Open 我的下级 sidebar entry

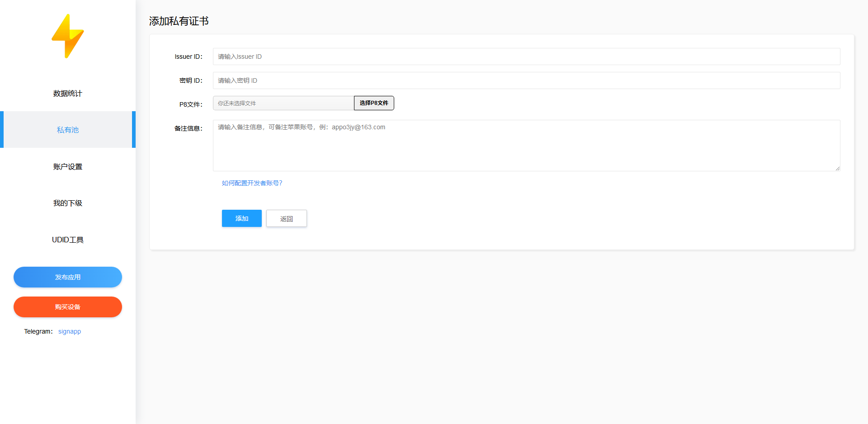tap(68, 203)
